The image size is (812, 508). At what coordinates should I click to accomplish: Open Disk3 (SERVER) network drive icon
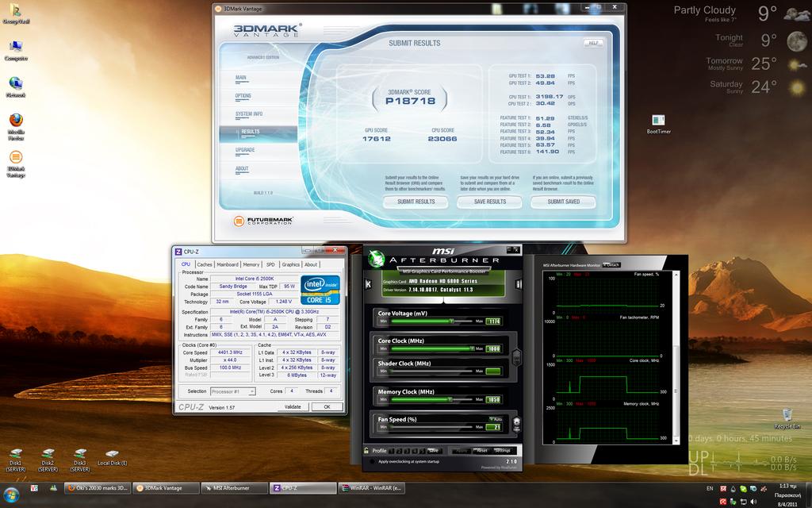click(x=79, y=460)
